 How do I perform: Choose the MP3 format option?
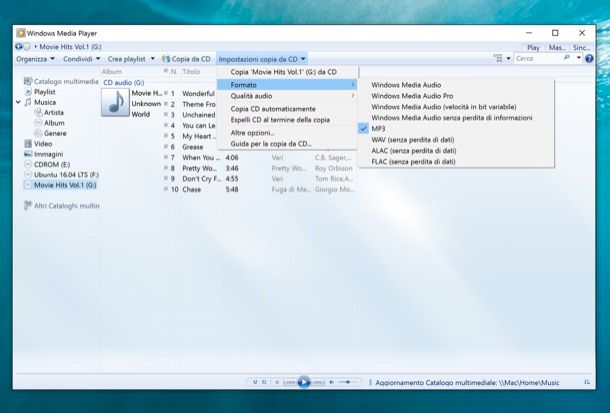pos(378,128)
